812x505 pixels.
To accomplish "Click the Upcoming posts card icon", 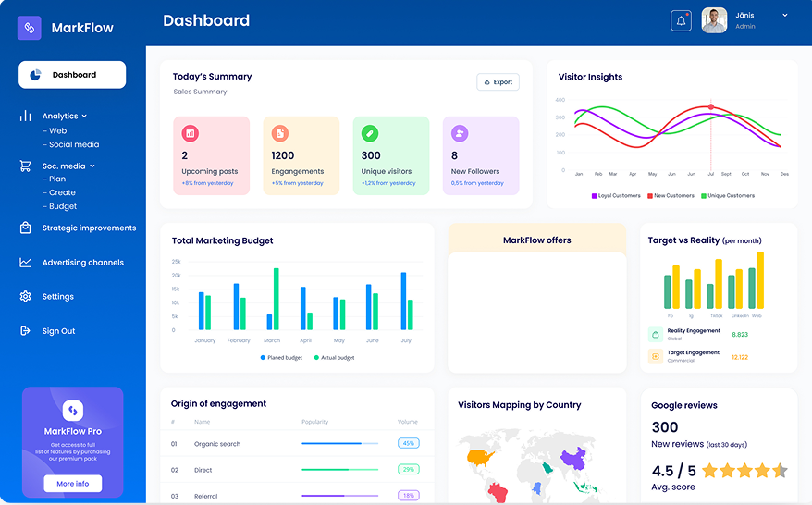I will tap(191, 133).
